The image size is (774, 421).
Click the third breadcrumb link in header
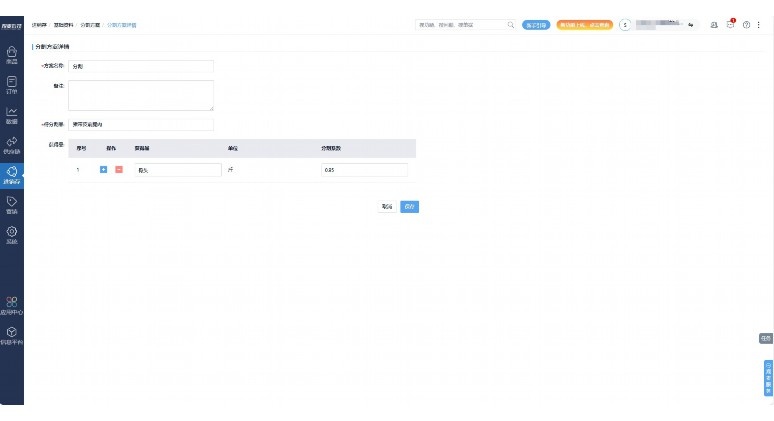(x=90, y=25)
